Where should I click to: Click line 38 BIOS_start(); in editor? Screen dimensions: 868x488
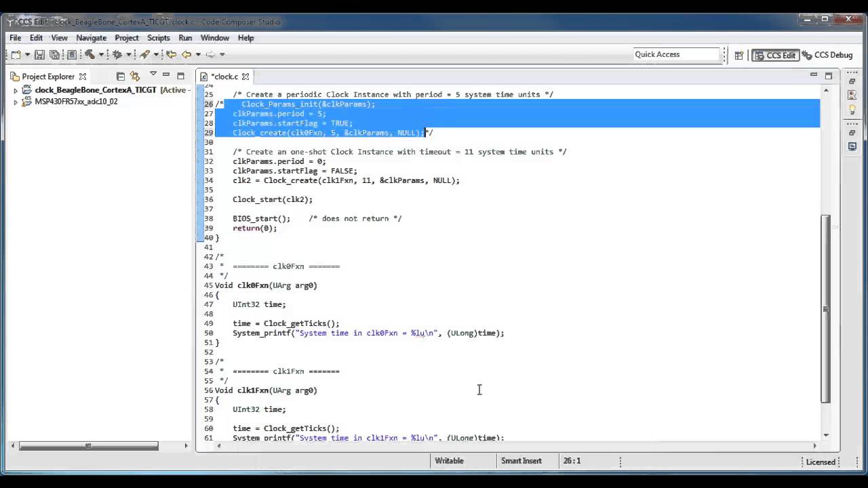click(x=261, y=218)
